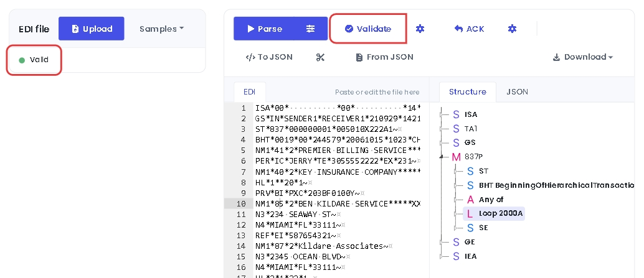The width and height of the screenshot is (644, 278).
Task: Click line number 10 in gutter
Action: [241, 204]
